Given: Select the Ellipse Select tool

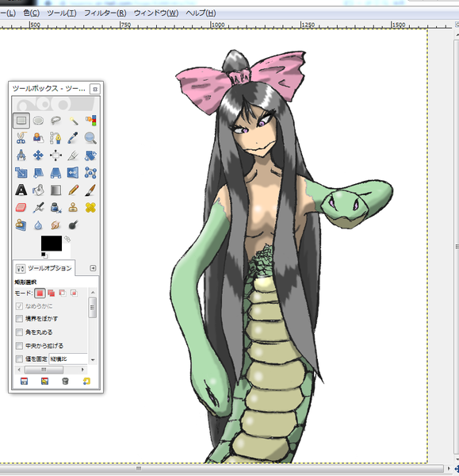Looking at the screenshot, I should 38,121.
